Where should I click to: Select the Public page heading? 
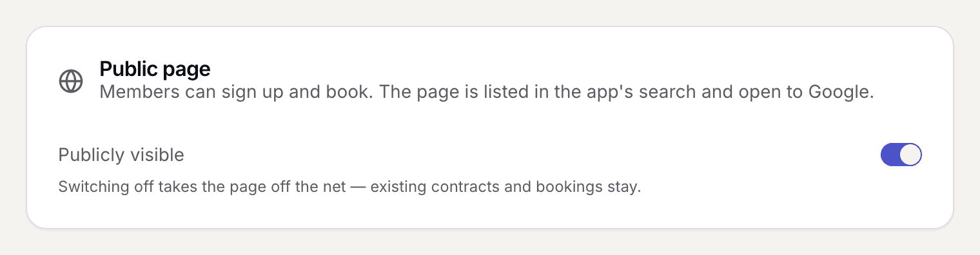[x=155, y=68]
